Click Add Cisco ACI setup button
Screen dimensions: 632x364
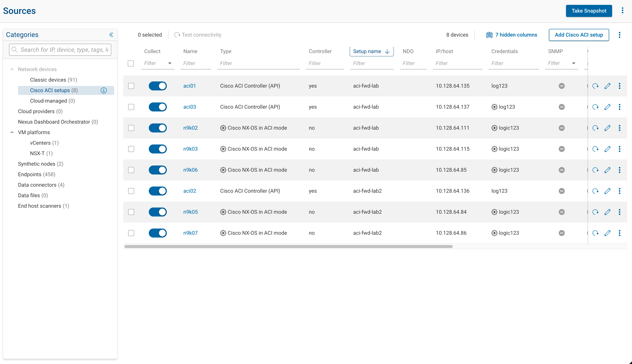579,35
